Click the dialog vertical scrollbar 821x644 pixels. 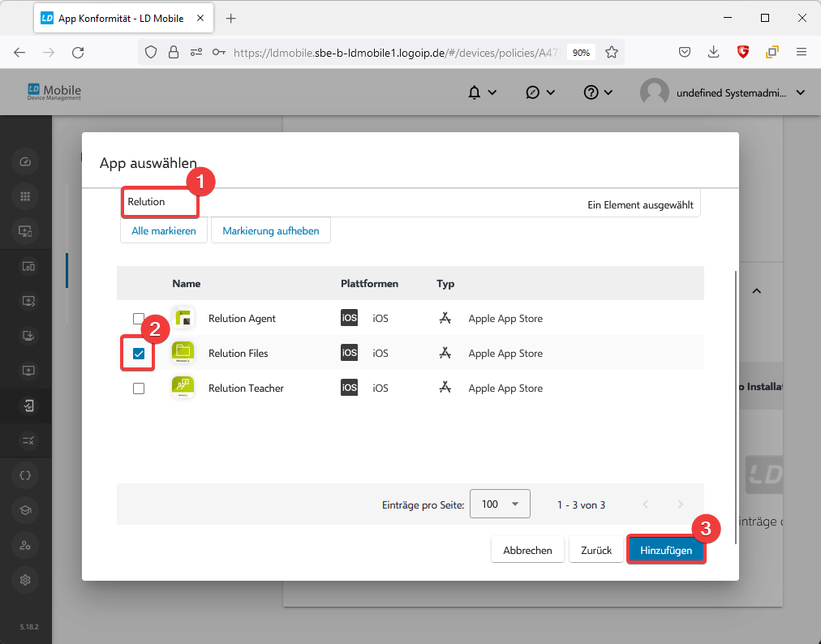(x=736, y=407)
